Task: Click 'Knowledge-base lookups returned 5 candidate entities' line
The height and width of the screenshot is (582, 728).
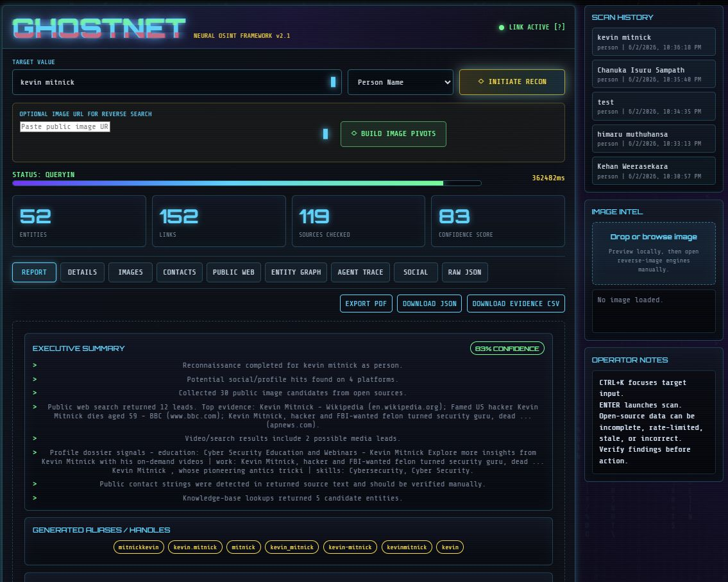Action: (x=292, y=498)
